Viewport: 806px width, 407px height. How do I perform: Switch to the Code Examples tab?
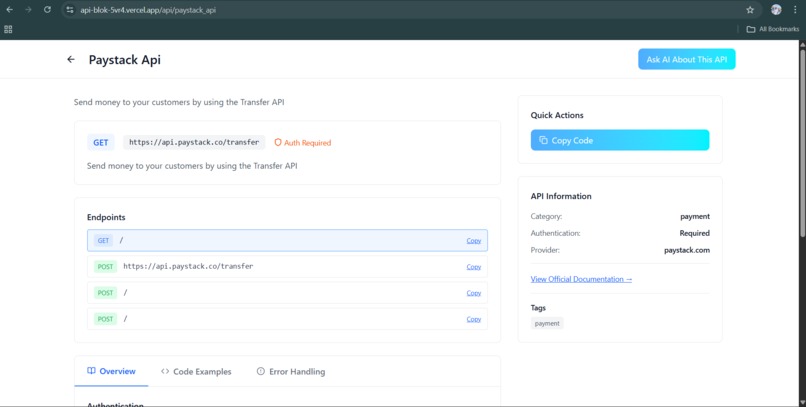pos(196,371)
